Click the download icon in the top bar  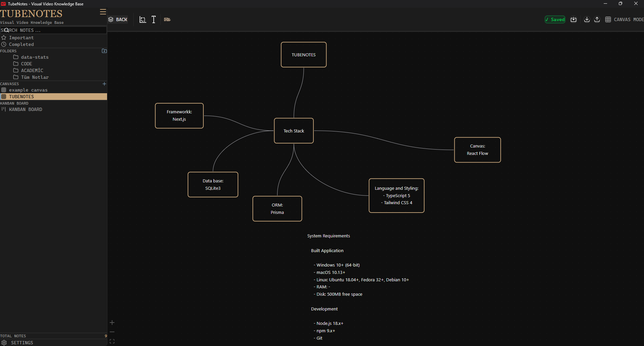pos(587,19)
